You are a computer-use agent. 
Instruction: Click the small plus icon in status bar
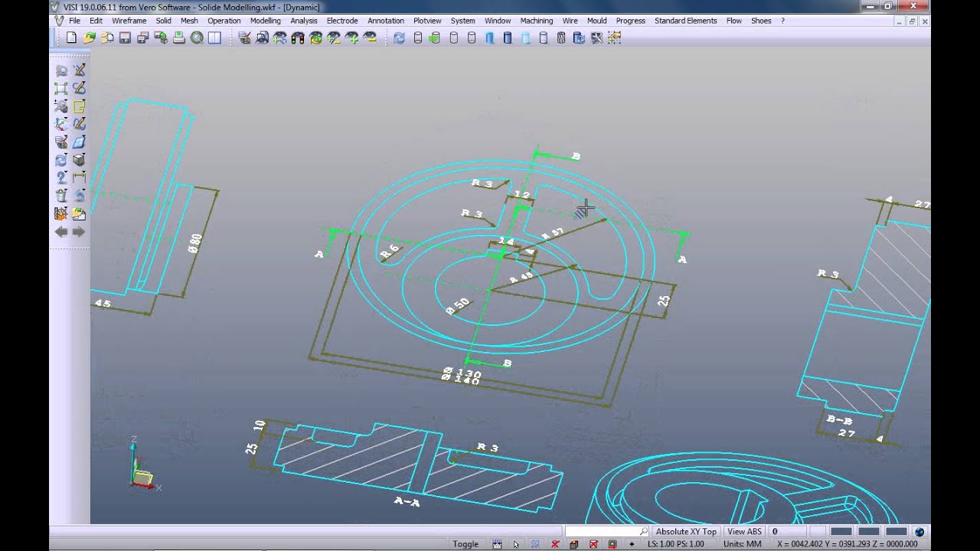(x=632, y=544)
